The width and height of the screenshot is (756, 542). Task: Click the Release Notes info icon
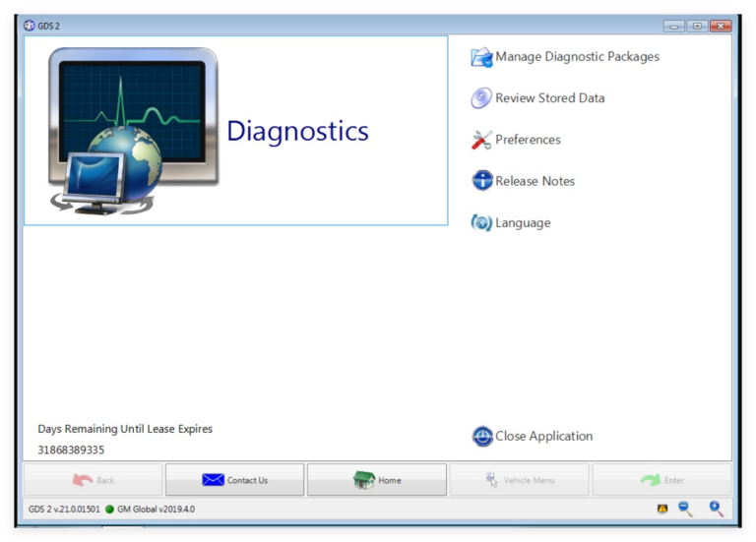(481, 181)
